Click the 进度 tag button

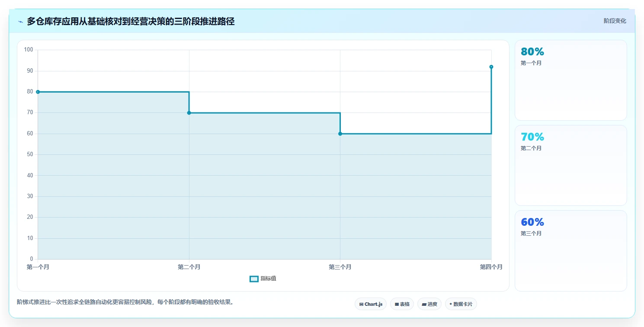point(429,304)
